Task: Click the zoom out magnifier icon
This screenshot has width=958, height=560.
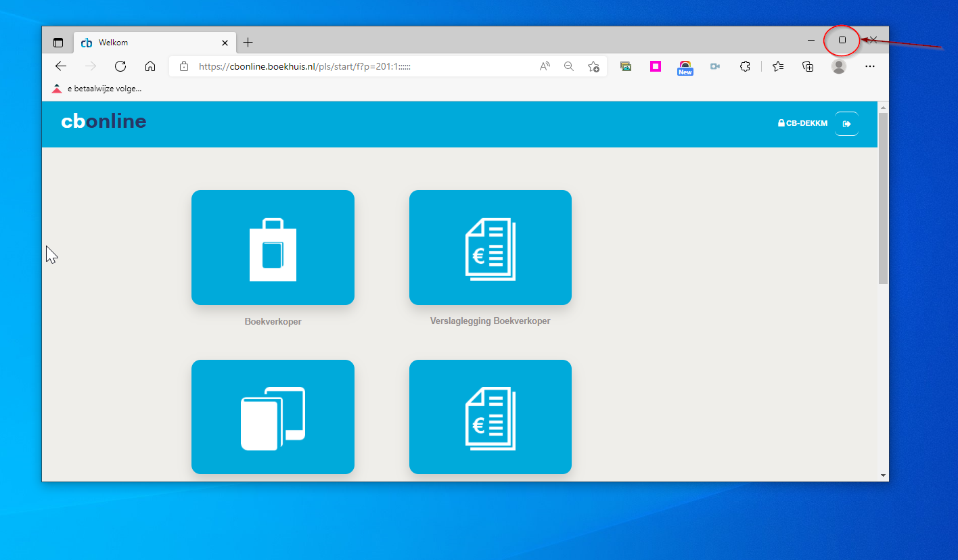Action: (569, 66)
